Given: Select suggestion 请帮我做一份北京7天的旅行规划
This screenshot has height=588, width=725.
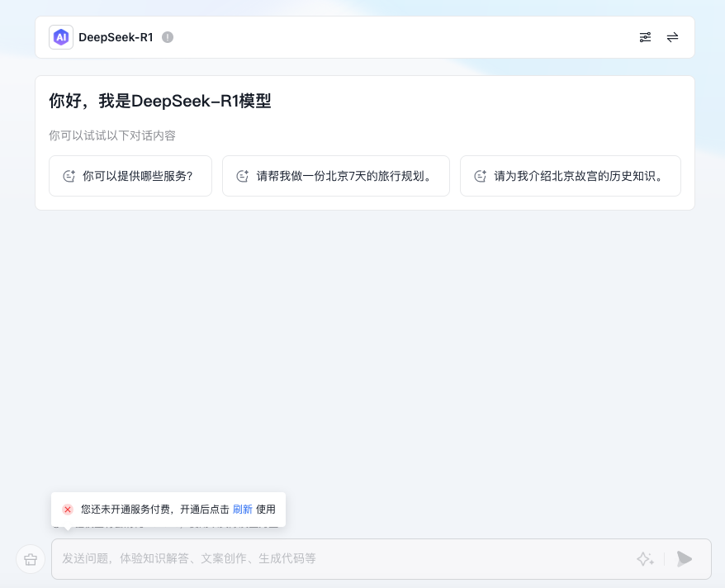Looking at the screenshot, I should pos(336,176).
